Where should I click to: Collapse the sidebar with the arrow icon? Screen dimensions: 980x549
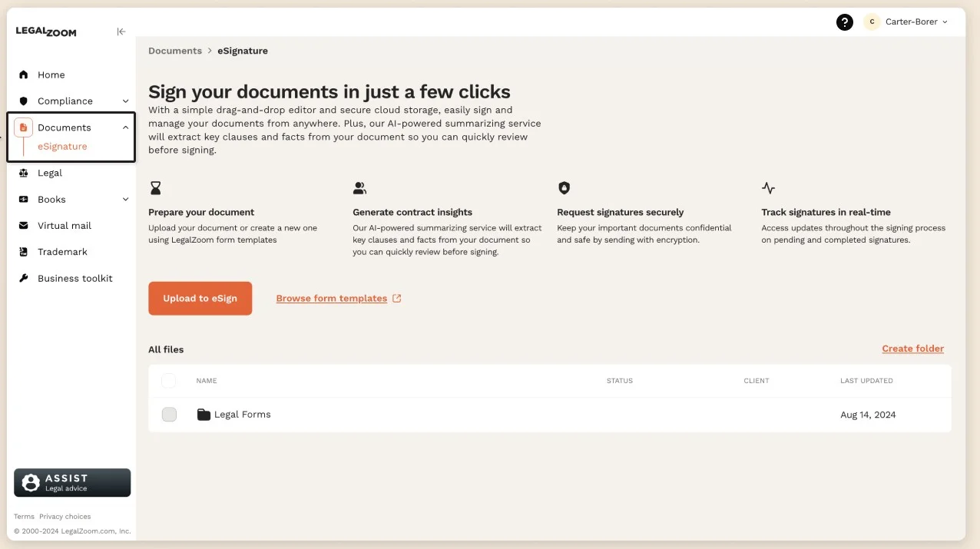121,31
